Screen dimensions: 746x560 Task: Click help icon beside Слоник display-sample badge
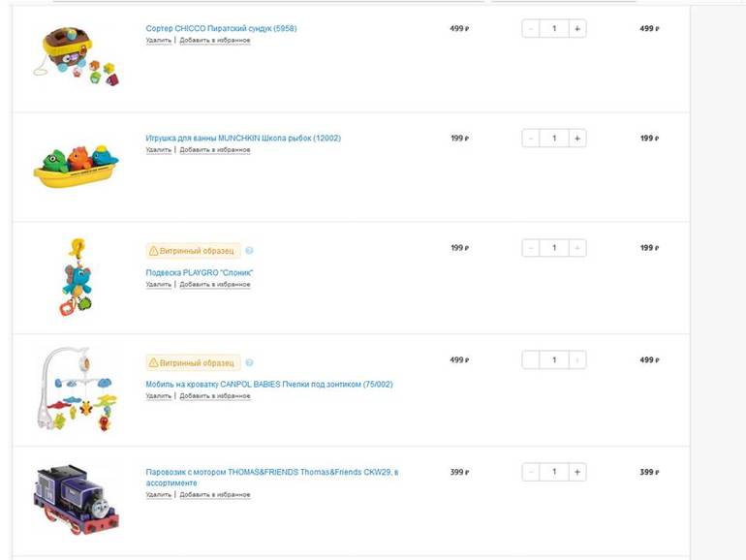(x=249, y=250)
